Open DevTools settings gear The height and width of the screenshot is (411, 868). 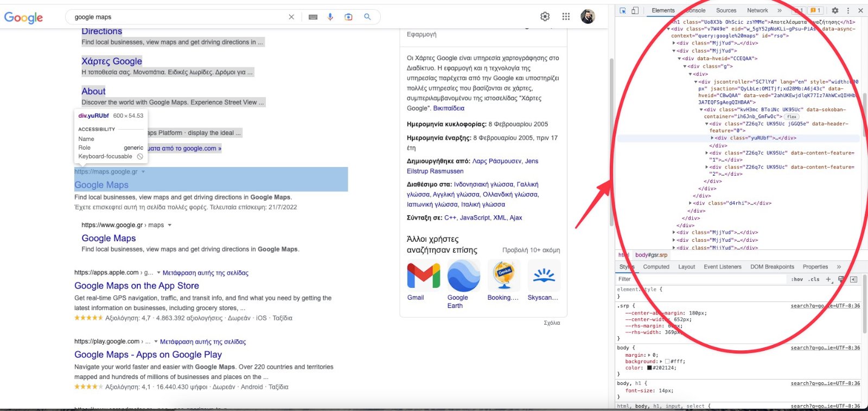click(x=835, y=10)
